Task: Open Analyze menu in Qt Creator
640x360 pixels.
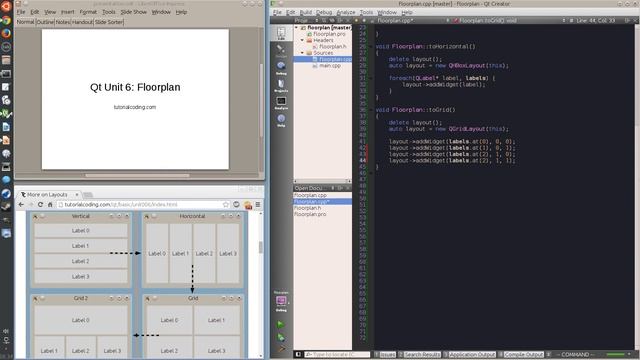Action: (x=346, y=12)
